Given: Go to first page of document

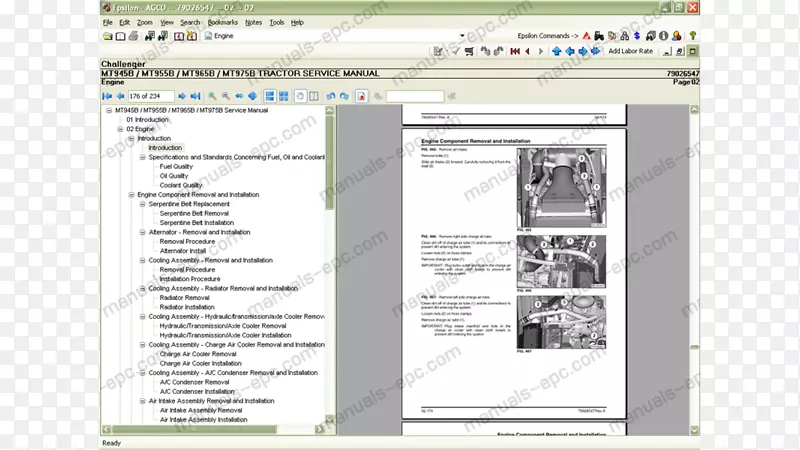Looking at the screenshot, I should pos(107,96).
